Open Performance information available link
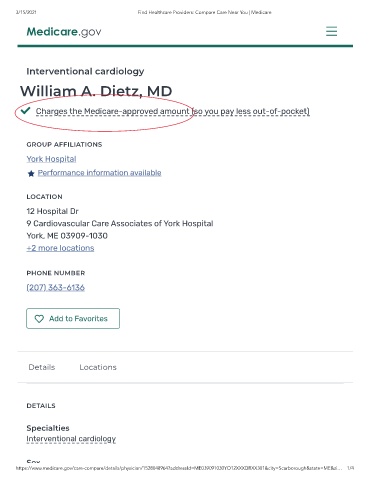 [x=99, y=173]
